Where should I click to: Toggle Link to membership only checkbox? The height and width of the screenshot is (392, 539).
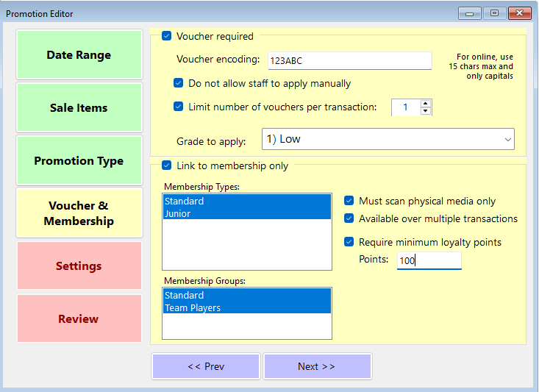tap(166, 165)
